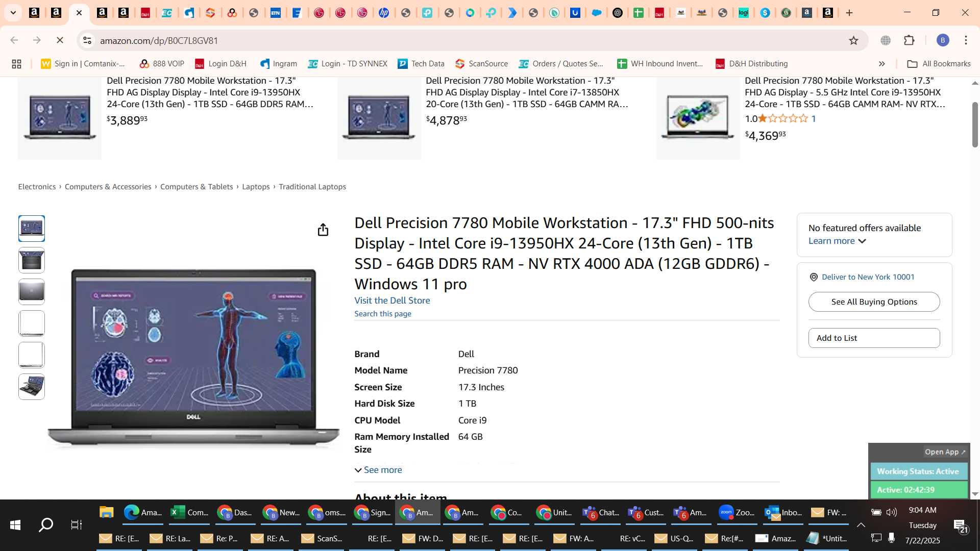The width and height of the screenshot is (980, 551).
Task: Open the $3,889 Precision 7780 listing
Action: (210, 92)
